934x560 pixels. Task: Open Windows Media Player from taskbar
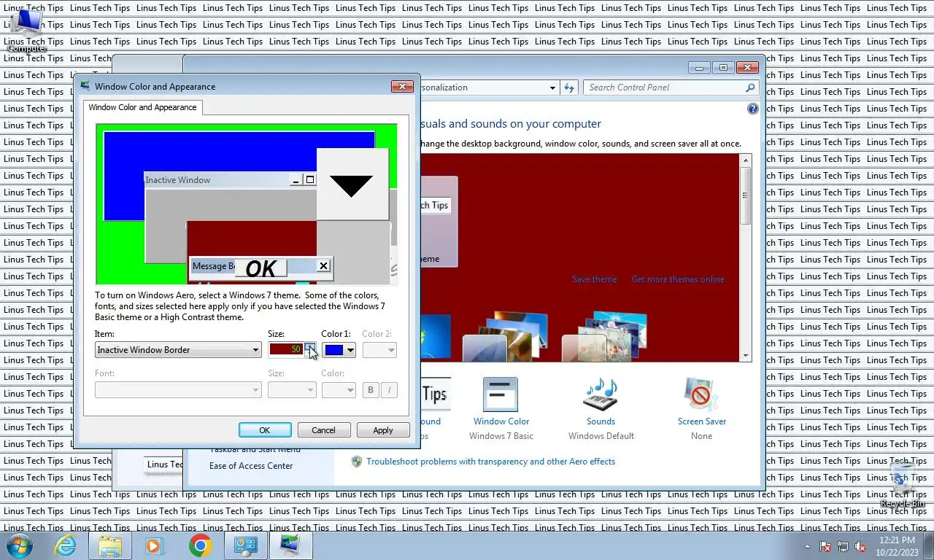(x=154, y=545)
